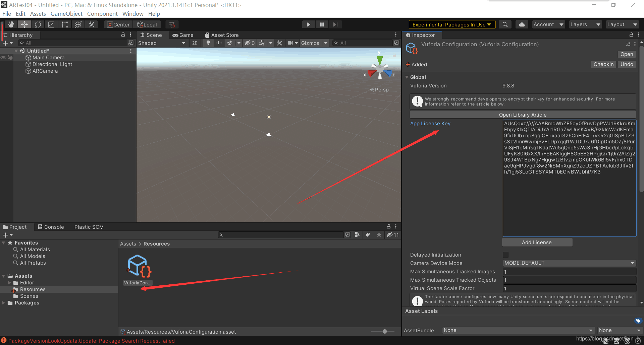The width and height of the screenshot is (644, 345).
Task: Open the File menu
Action: click(7, 14)
